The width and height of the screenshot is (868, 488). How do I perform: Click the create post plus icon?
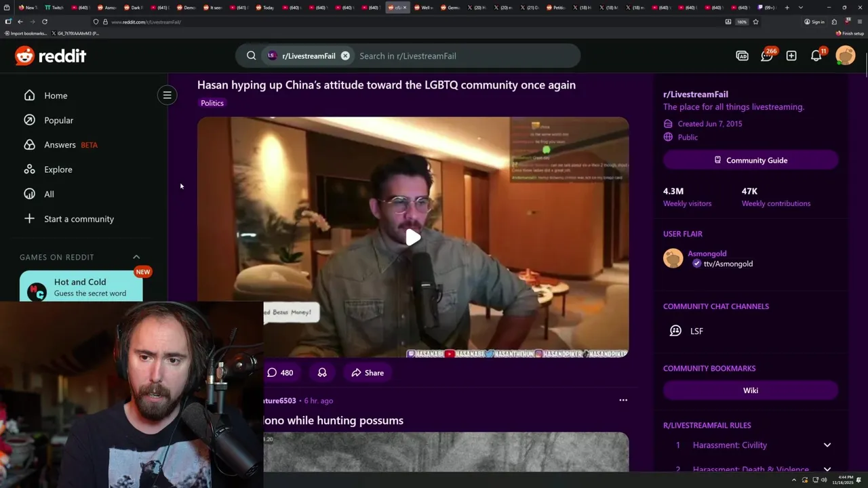[x=791, y=56]
